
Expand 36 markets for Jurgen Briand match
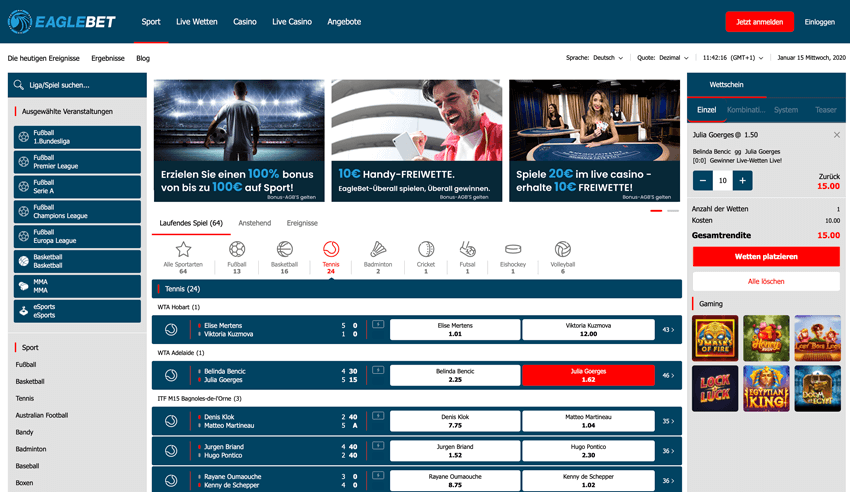pyautogui.click(x=668, y=451)
